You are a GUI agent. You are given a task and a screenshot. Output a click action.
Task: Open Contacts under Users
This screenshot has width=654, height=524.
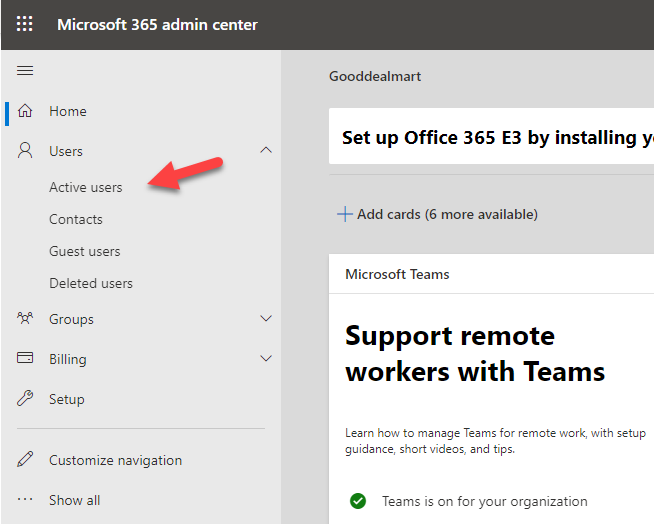pyautogui.click(x=75, y=219)
